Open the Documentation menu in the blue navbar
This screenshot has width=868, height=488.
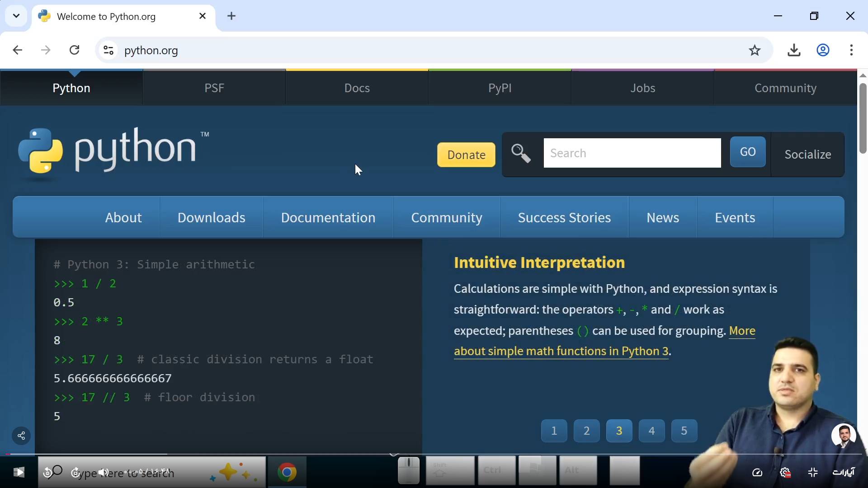pyautogui.click(x=328, y=218)
